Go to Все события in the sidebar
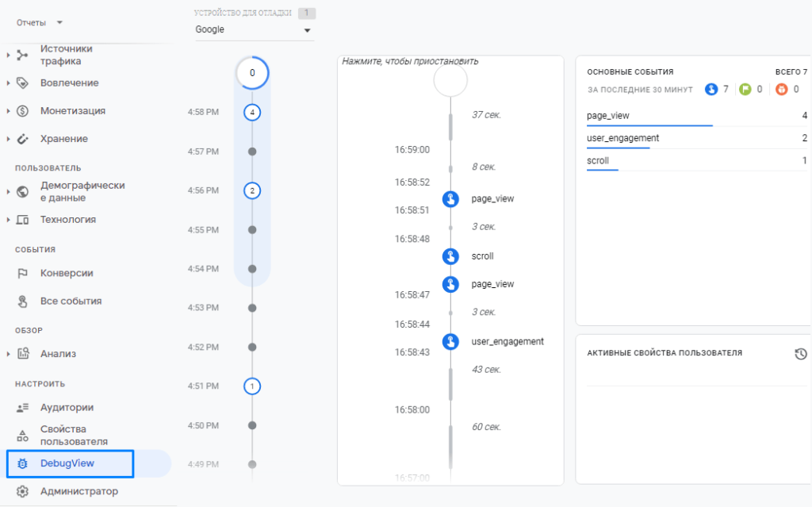This screenshot has height=507, width=812. [71, 302]
